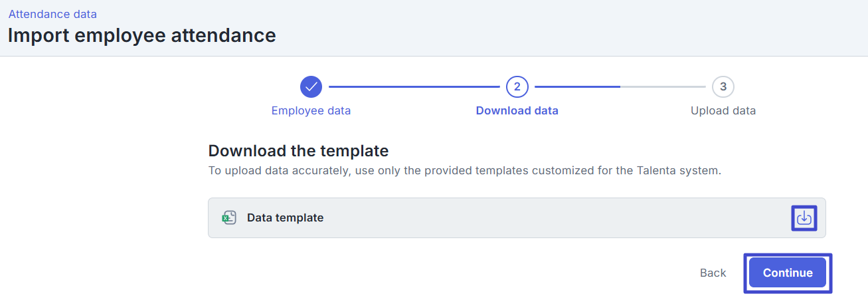Jump to the Upload data step label
The image size is (868, 300).
coord(723,111)
